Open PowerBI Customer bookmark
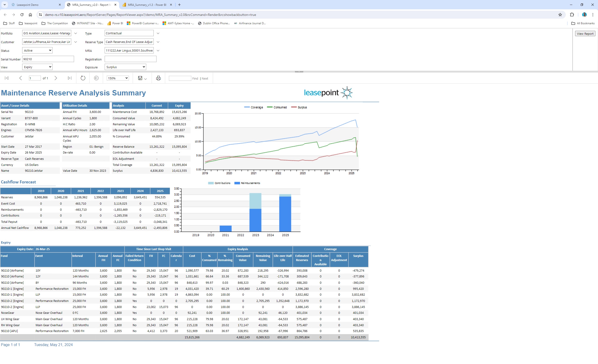 (x=143, y=23)
